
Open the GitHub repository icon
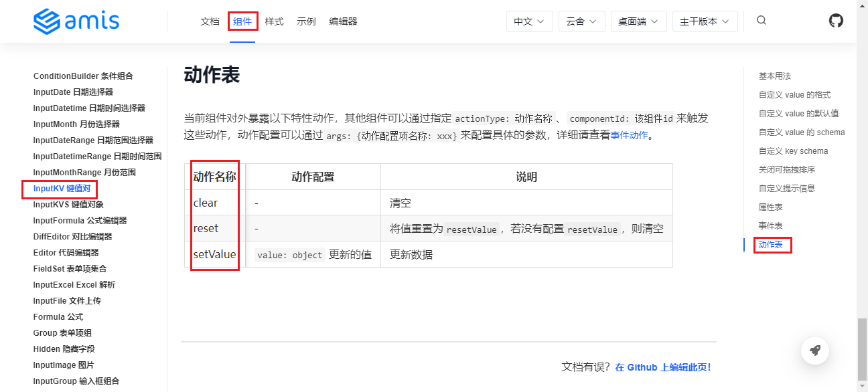pyautogui.click(x=836, y=21)
